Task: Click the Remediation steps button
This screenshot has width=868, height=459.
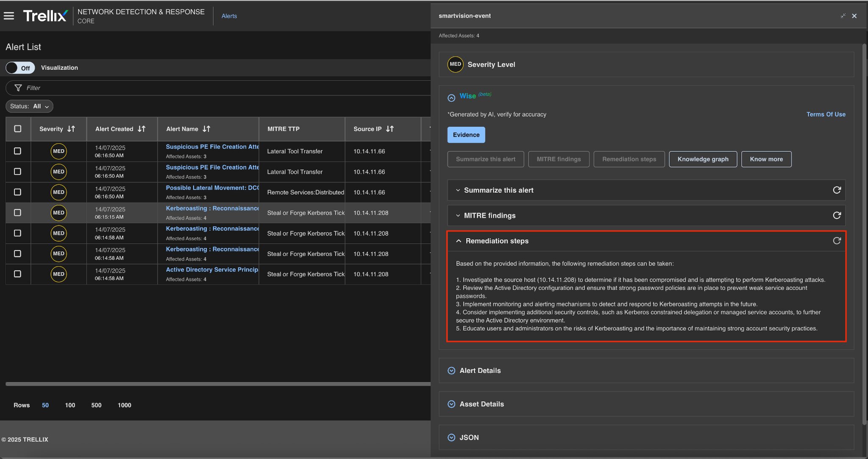Action: pyautogui.click(x=629, y=159)
